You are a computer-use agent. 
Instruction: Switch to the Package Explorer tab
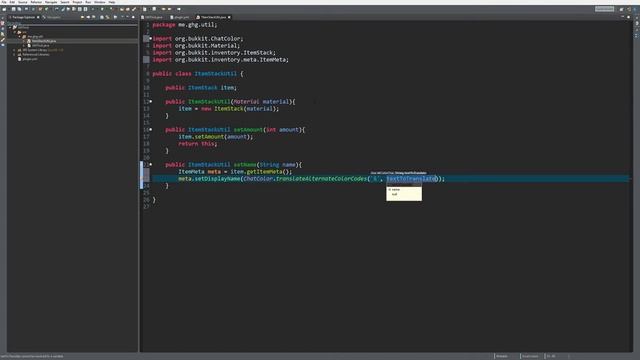[x=23, y=17]
